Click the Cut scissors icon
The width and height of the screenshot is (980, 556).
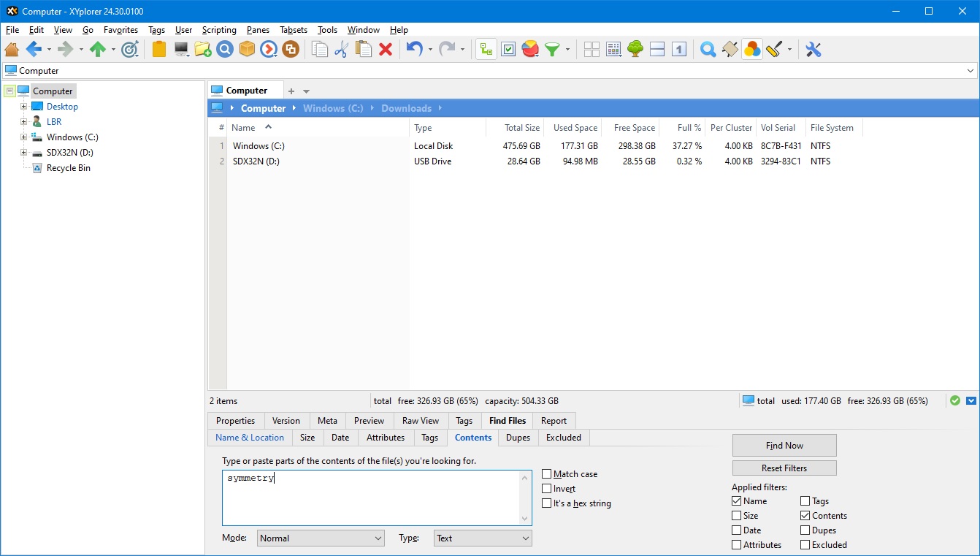pyautogui.click(x=340, y=49)
